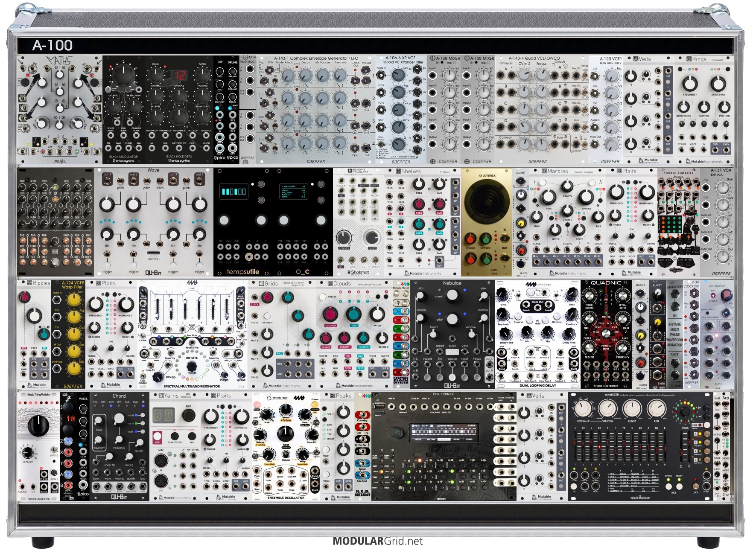
Task: Click the Clouds FREEZE button
Action: (x=324, y=296)
